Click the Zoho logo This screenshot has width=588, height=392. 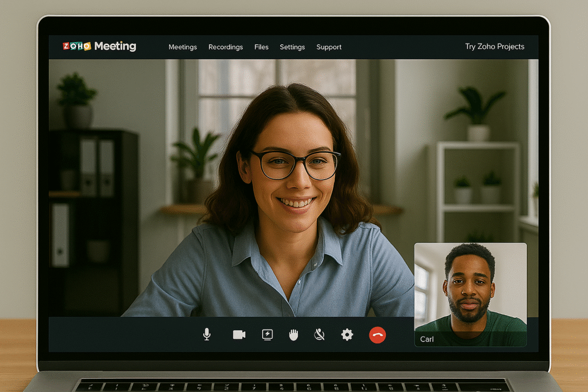(x=77, y=46)
